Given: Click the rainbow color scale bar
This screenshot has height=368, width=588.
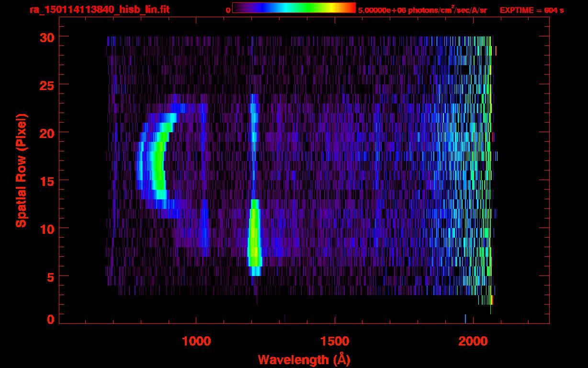Looking at the screenshot, I should (x=294, y=8).
